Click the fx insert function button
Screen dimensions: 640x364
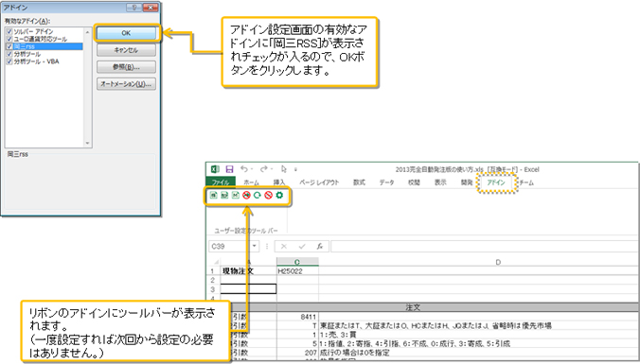point(320,246)
